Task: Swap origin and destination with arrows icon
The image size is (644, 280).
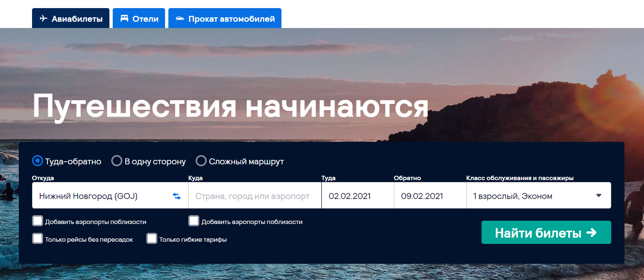Action: click(x=177, y=196)
